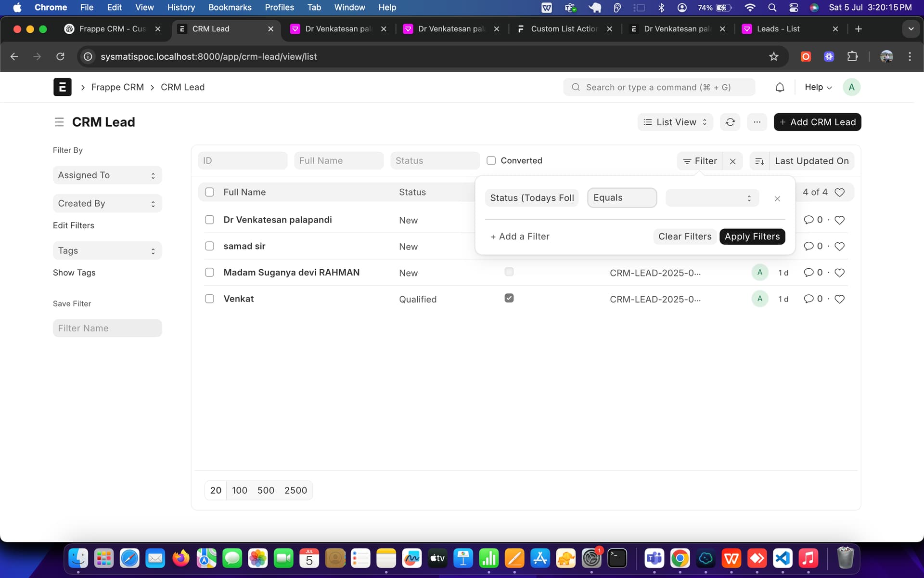Expand the Created By filter dropdown
924x578 pixels.
(107, 204)
